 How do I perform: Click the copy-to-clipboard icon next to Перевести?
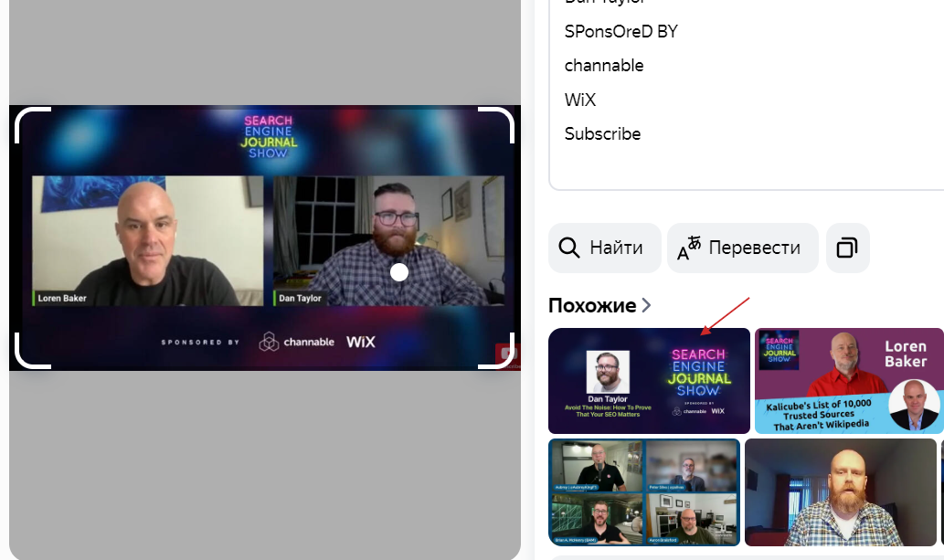847,247
